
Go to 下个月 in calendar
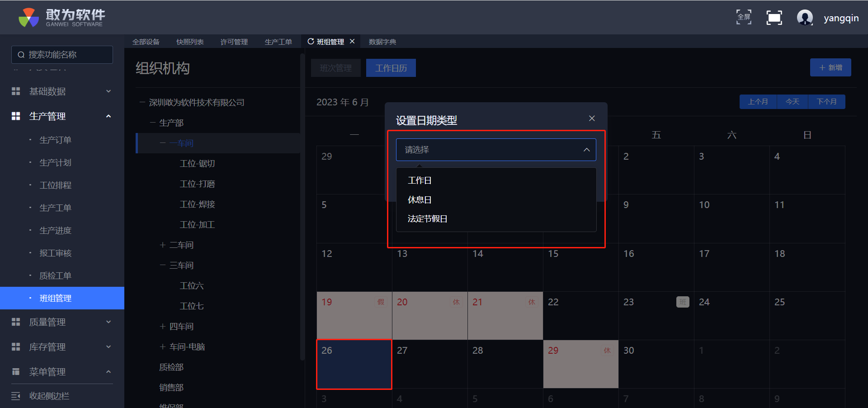point(827,102)
